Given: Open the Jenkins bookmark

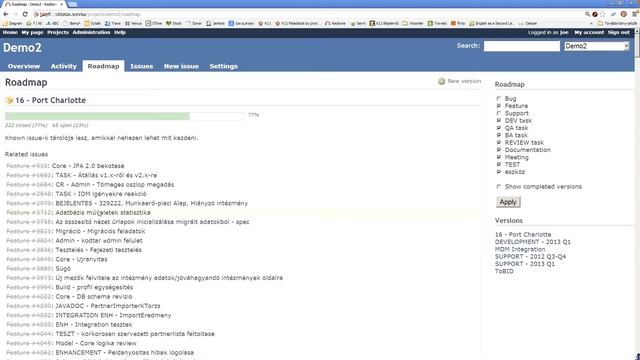Looking at the screenshot, I should [216, 24].
